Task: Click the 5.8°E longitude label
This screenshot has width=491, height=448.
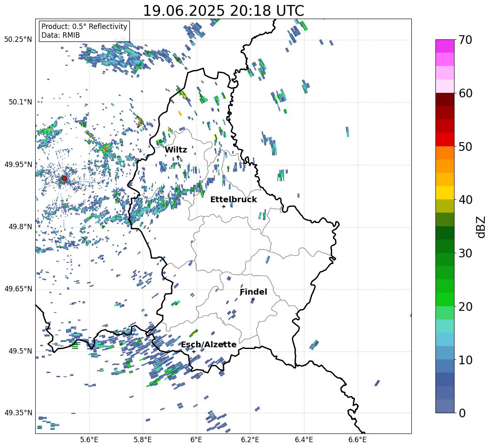Action: [x=143, y=440]
